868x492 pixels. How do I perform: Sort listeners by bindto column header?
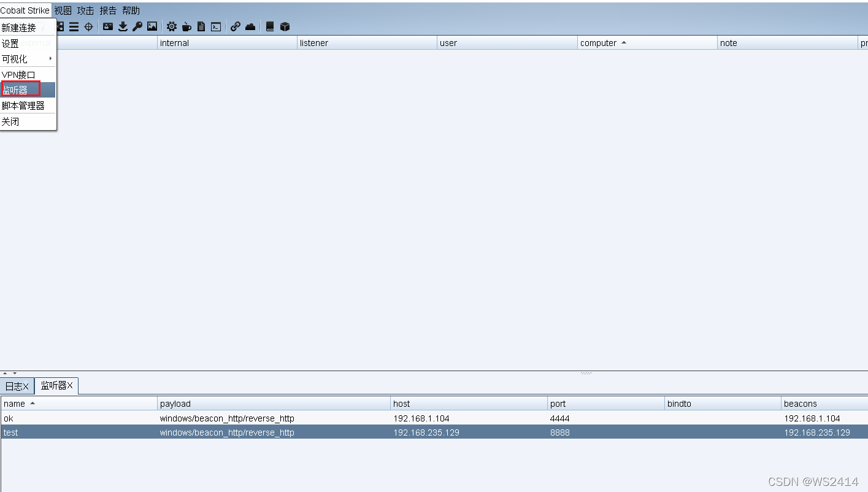tap(723, 404)
